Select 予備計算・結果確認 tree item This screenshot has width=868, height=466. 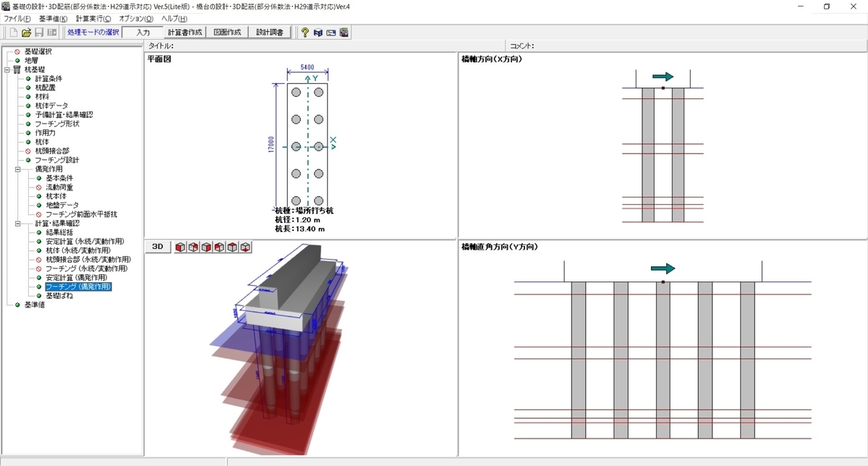coord(64,115)
